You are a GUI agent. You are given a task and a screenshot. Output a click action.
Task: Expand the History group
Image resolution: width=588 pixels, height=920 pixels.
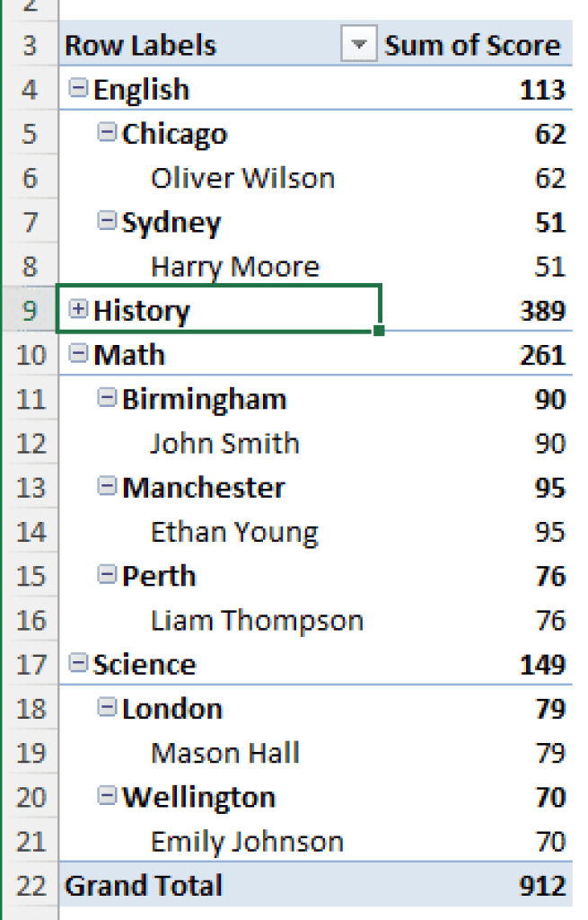[x=78, y=308]
